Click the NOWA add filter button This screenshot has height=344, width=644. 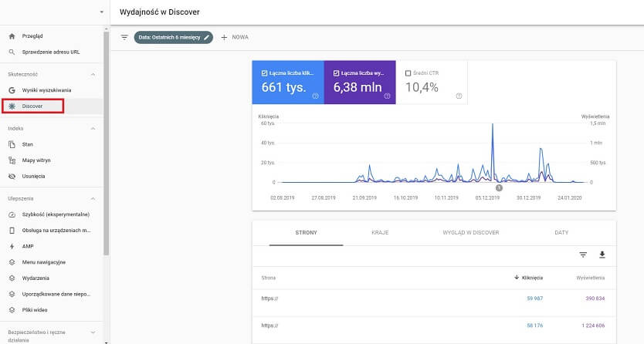[235, 37]
